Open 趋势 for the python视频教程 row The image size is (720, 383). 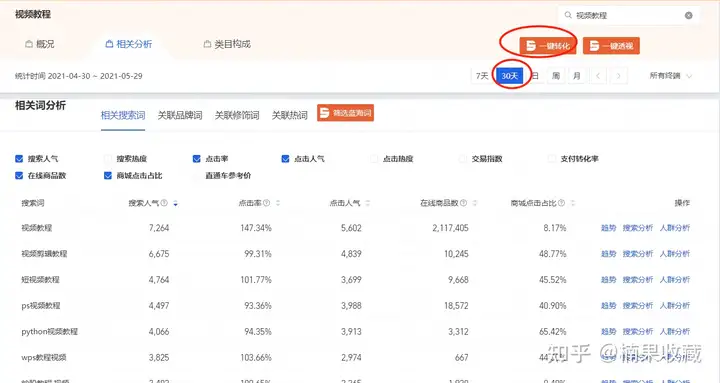click(608, 332)
